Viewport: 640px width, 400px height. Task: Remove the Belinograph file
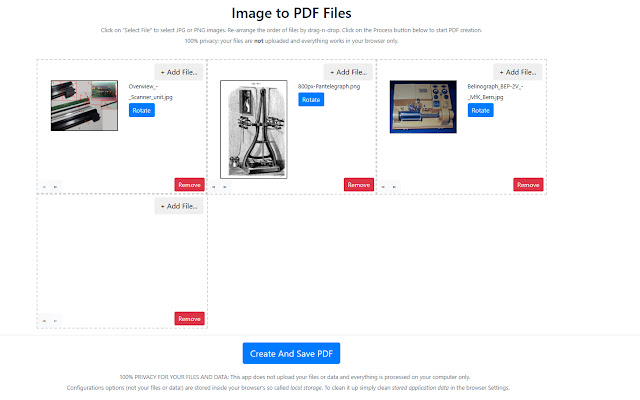[x=528, y=185]
